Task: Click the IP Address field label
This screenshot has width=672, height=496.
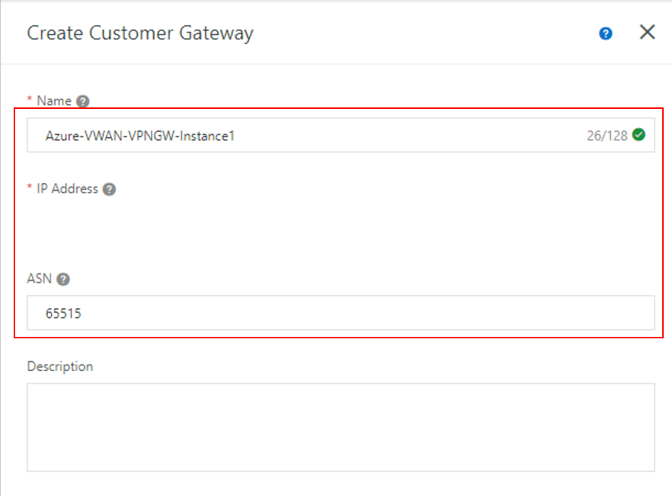Action: click(x=67, y=189)
